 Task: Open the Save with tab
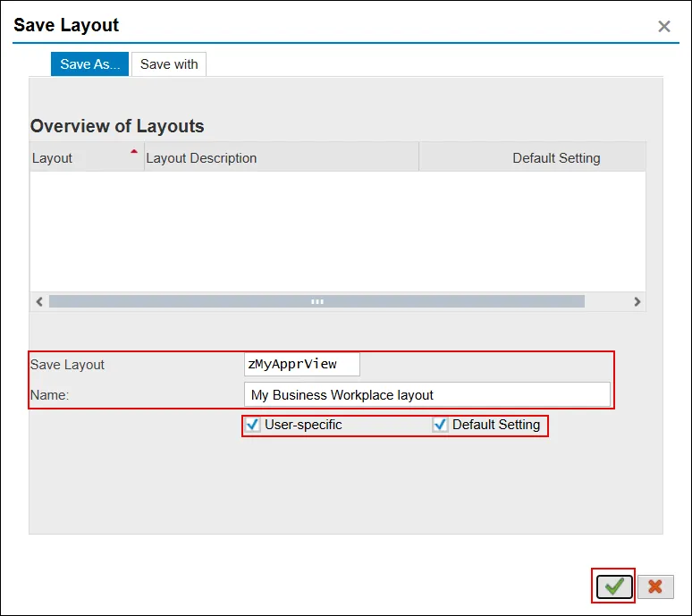point(169,64)
